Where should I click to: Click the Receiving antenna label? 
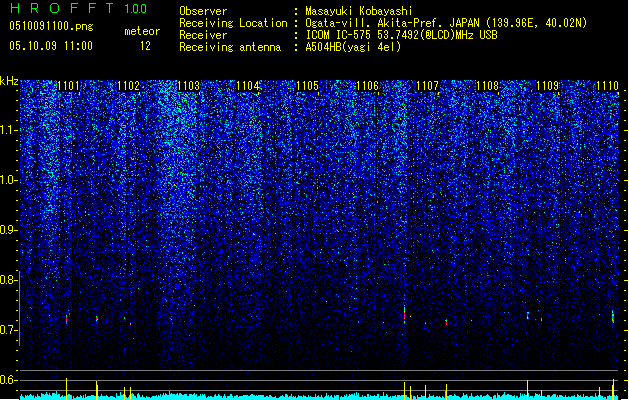(230, 47)
